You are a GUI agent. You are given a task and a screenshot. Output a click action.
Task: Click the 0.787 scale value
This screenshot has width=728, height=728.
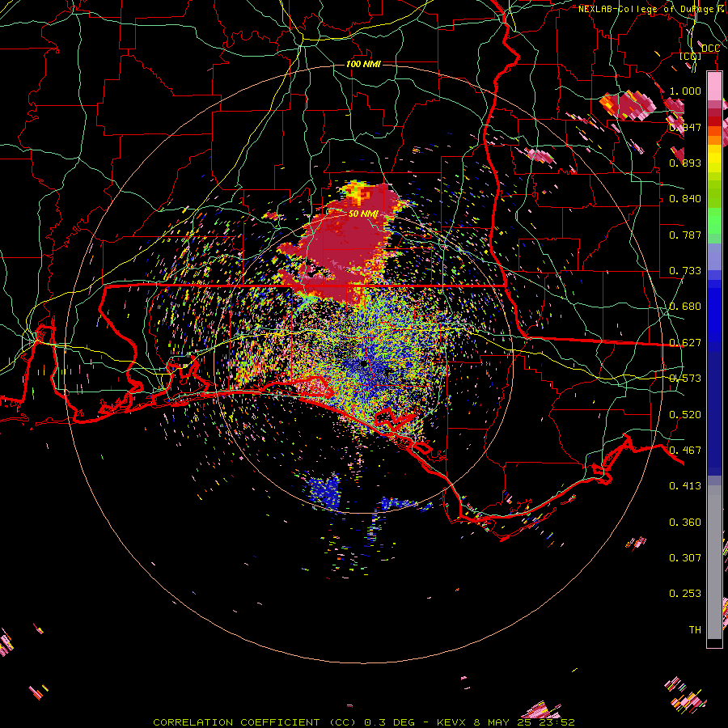tap(685, 235)
